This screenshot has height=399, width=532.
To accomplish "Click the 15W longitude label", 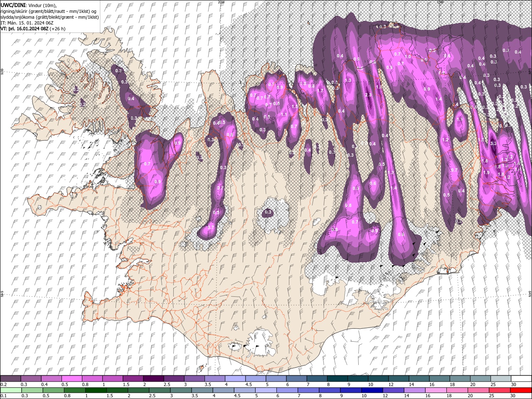I will tap(440, 2).
